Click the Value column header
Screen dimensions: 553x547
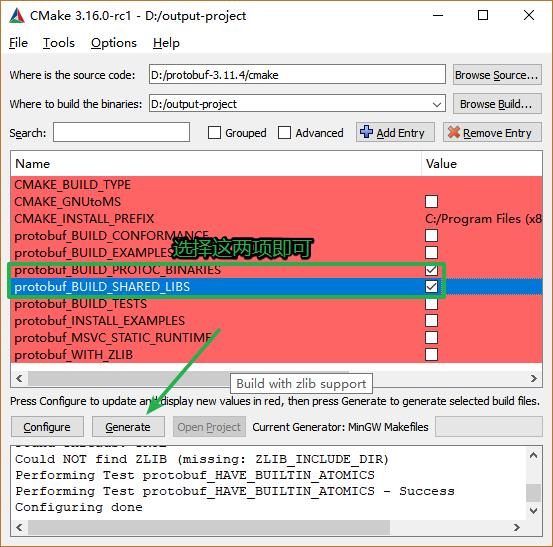(x=482, y=164)
